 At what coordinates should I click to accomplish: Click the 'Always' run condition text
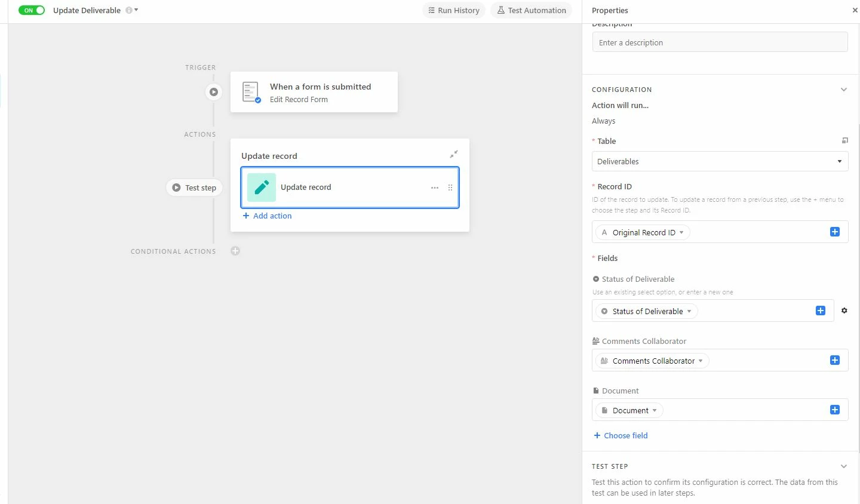(603, 121)
